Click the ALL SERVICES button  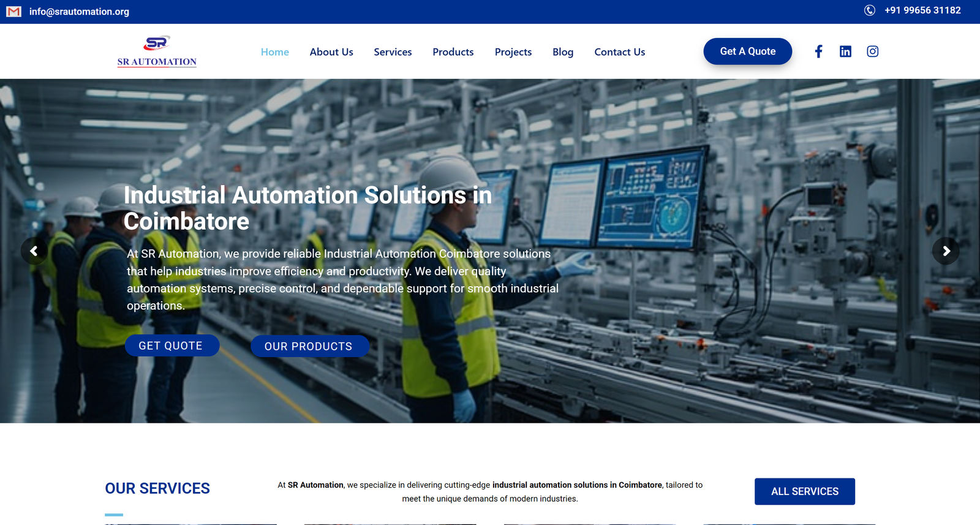click(805, 491)
